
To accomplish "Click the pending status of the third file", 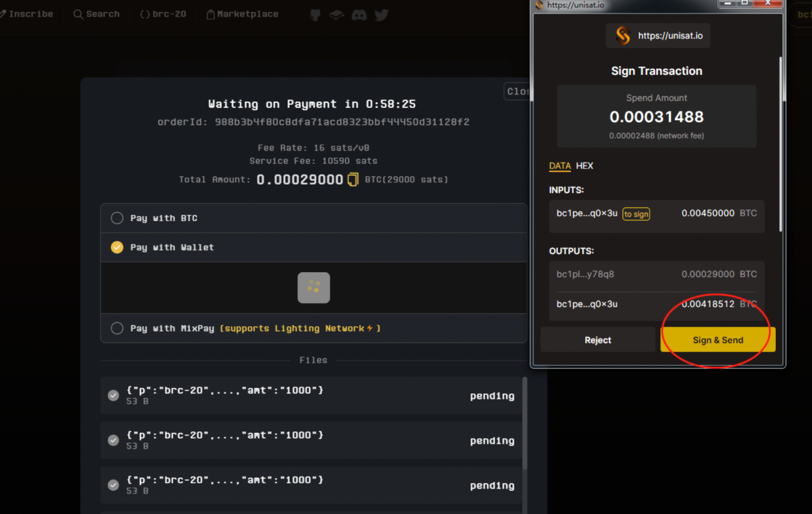I will coord(492,486).
